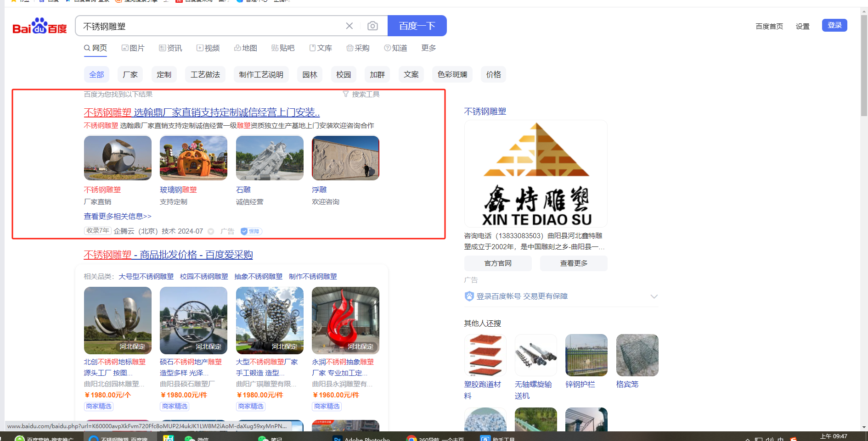
Task: Select the 全部 filter chip
Action: coord(96,74)
